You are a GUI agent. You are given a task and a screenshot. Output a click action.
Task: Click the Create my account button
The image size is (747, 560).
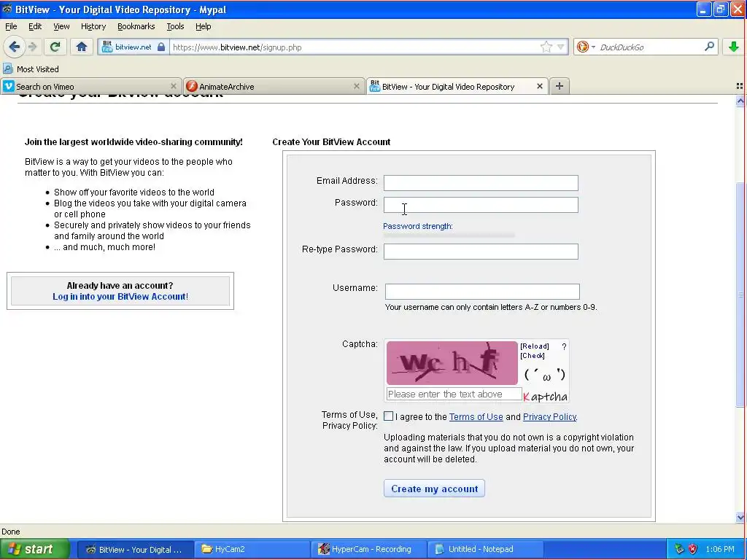(434, 489)
